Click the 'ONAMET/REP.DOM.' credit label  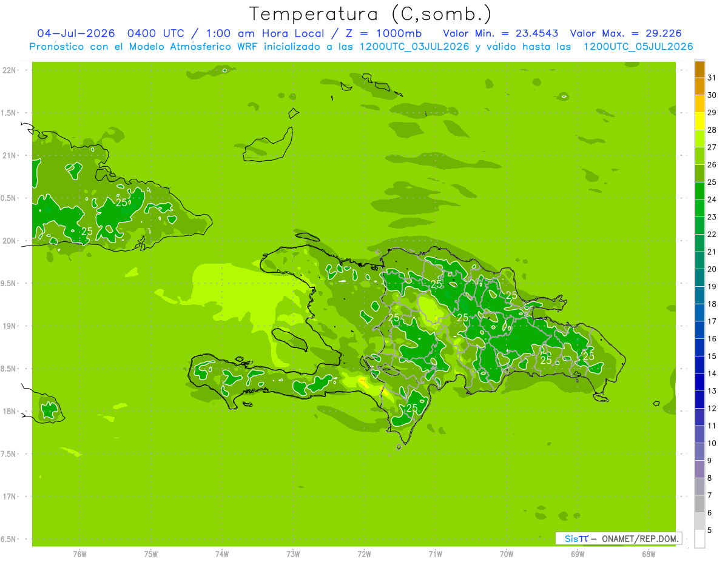(x=641, y=538)
